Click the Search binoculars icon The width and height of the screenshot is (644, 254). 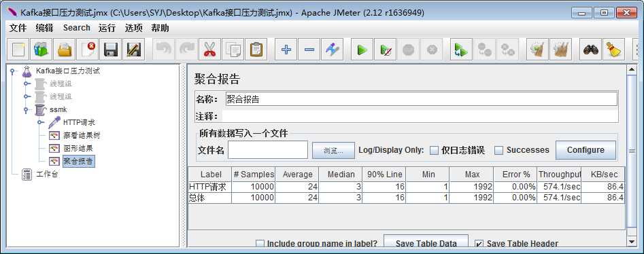[x=590, y=50]
